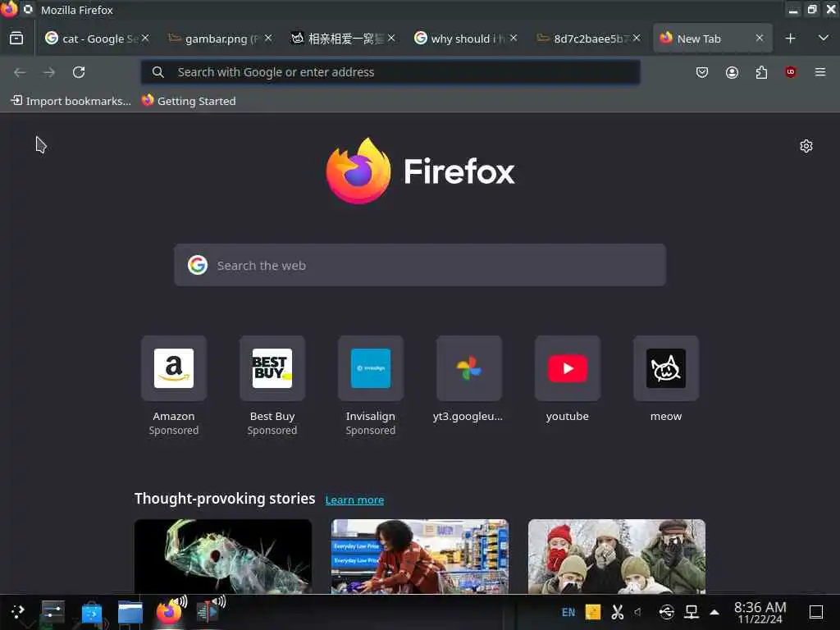Viewport: 840px width, 630px height.
Task: Open the clipboard scissors tray icon
Action: tap(617, 612)
